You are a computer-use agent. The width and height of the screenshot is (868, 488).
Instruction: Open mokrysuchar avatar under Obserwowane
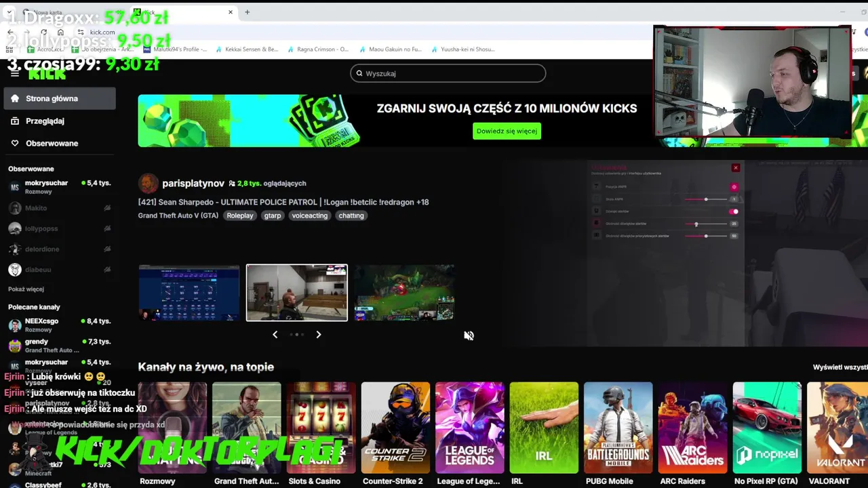14,187
